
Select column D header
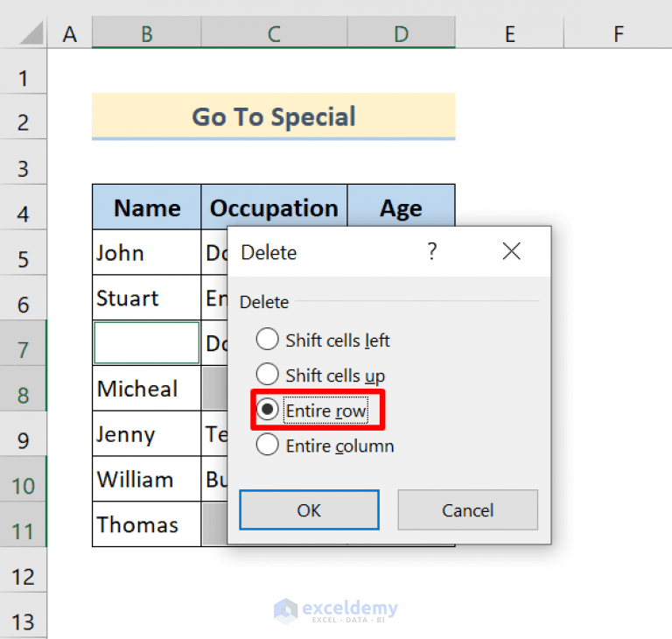coord(401,33)
